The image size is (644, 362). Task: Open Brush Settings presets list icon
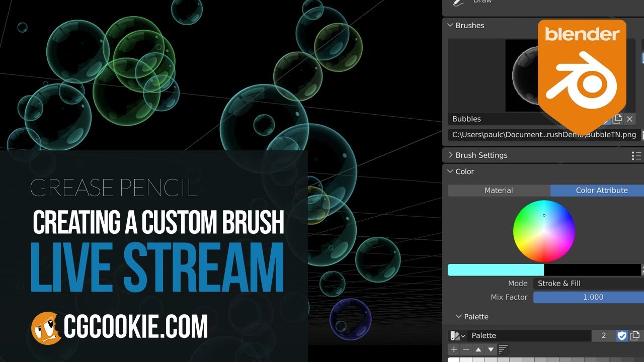tap(636, 156)
